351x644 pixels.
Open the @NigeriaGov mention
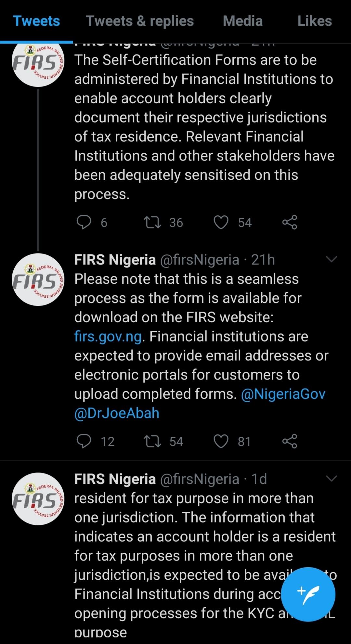click(x=283, y=394)
